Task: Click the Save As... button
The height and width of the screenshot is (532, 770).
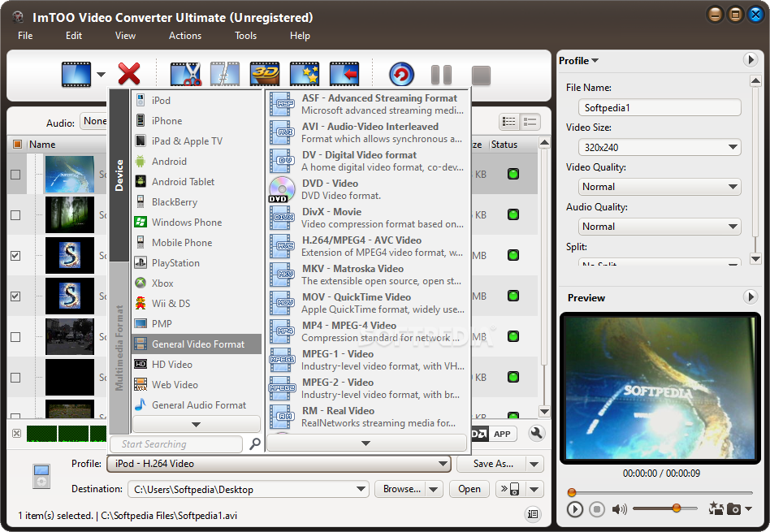Action: click(x=491, y=464)
